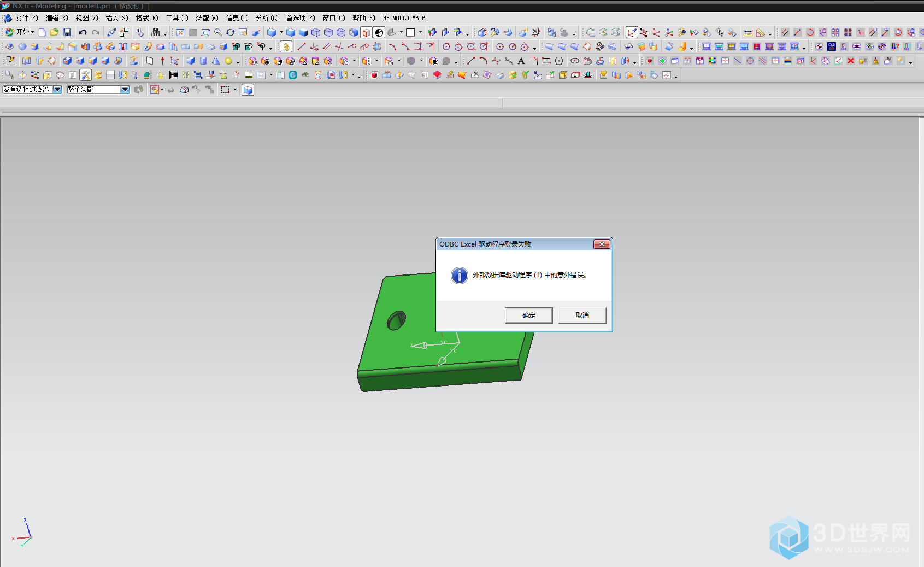The height and width of the screenshot is (567, 924).
Task: Select the Rotate view tool
Action: [x=231, y=32]
